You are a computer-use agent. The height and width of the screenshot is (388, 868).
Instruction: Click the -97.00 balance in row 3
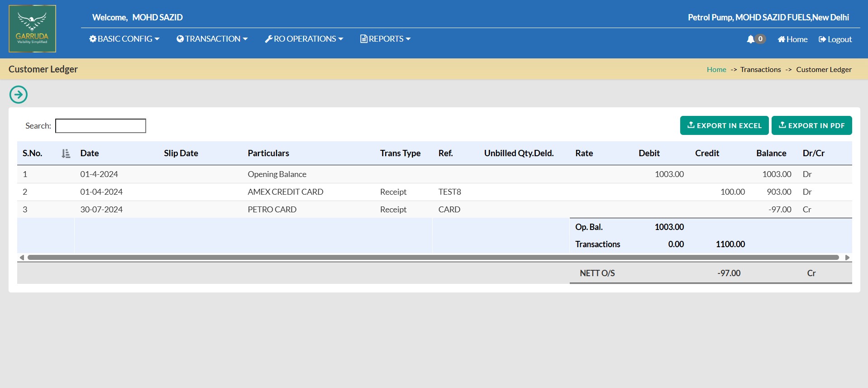pyautogui.click(x=780, y=210)
